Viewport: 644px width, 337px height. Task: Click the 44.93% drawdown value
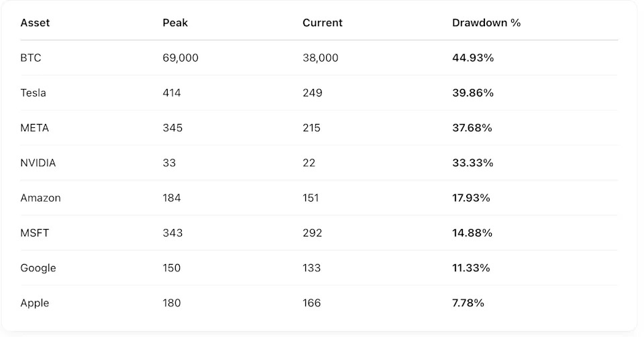[473, 58]
